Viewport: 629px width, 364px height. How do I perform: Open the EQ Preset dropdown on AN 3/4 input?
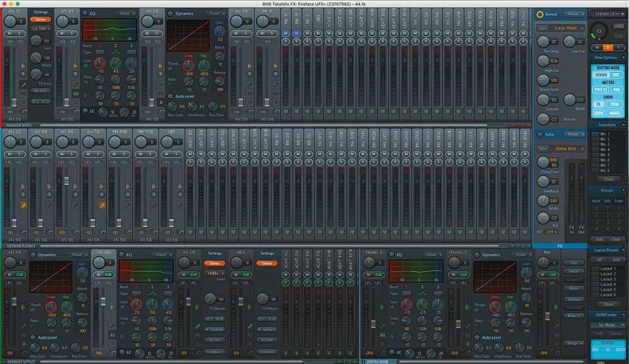127,13
